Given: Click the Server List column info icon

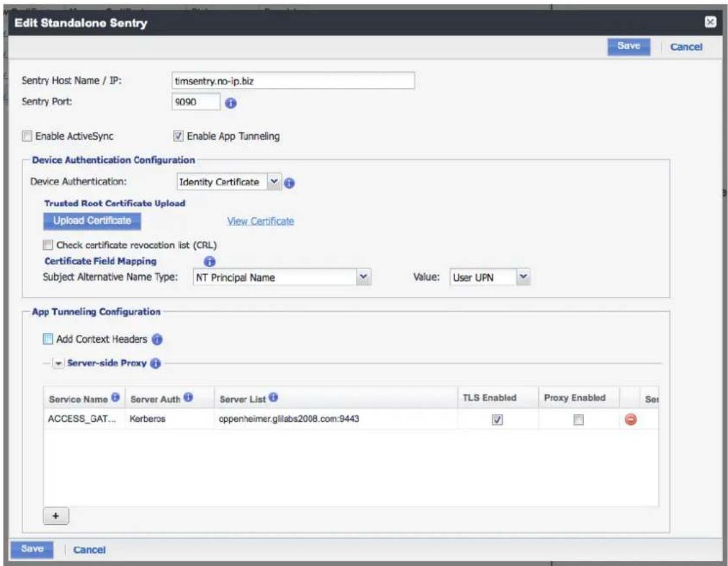Looking at the screenshot, I should point(273,397).
